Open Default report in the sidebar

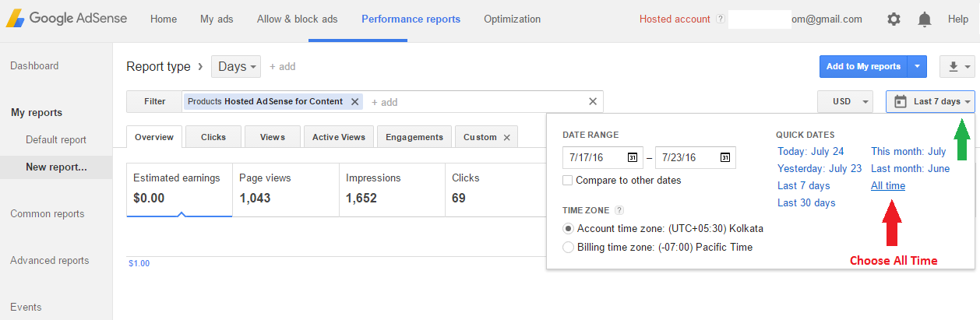click(x=56, y=140)
